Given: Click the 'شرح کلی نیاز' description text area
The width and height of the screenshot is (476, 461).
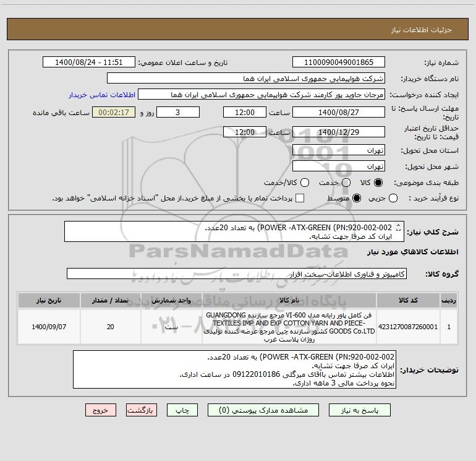Looking at the screenshot, I should [x=234, y=231].
